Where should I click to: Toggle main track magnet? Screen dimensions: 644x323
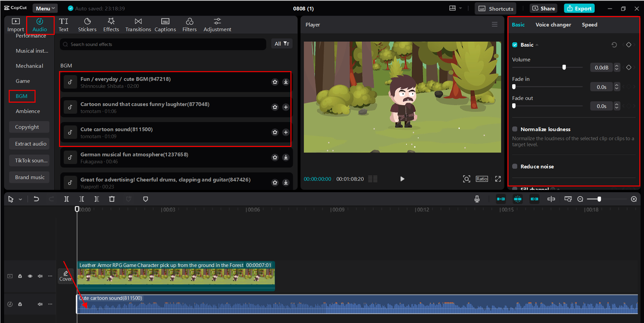(501, 199)
